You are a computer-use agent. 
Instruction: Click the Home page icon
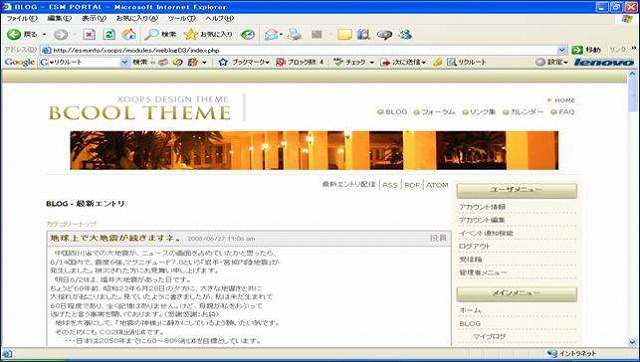point(129,35)
